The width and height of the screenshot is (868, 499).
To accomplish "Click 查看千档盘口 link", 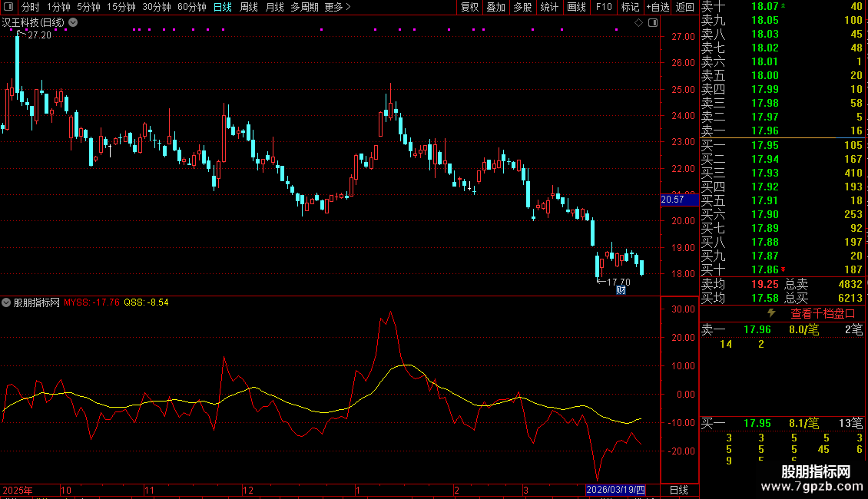I will click(x=823, y=313).
